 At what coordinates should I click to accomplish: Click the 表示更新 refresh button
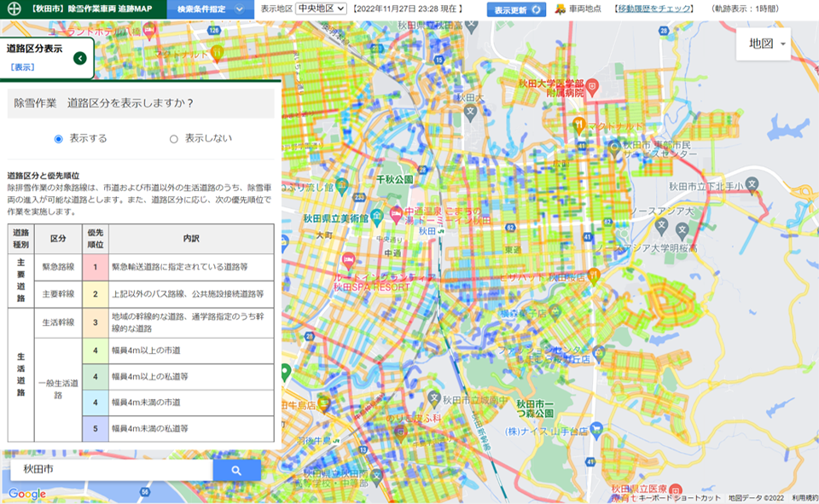(515, 9)
